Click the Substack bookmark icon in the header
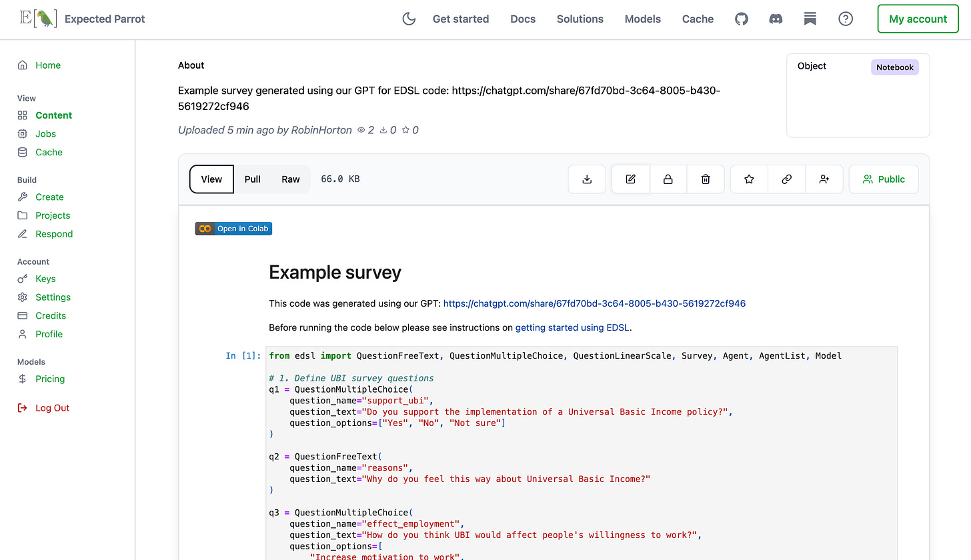The height and width of the screenshot is (560, 971). [x=810, y=19]
